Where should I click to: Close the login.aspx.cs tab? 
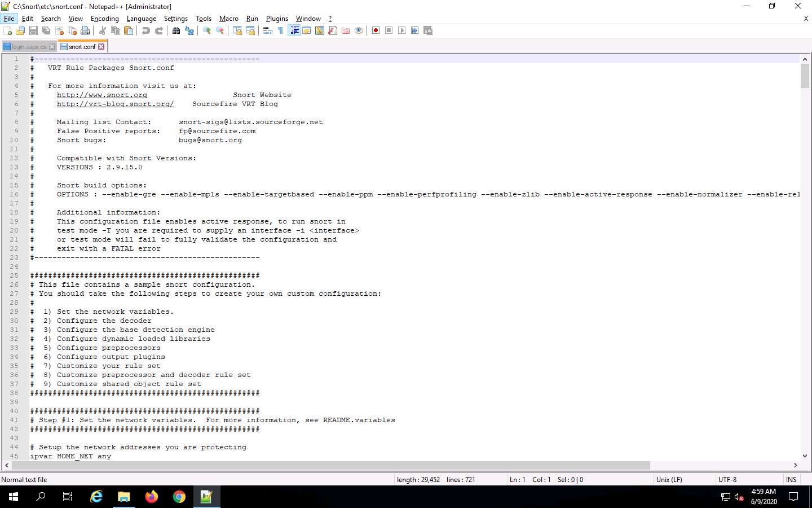pyautogui.click(x=52, y=47)
